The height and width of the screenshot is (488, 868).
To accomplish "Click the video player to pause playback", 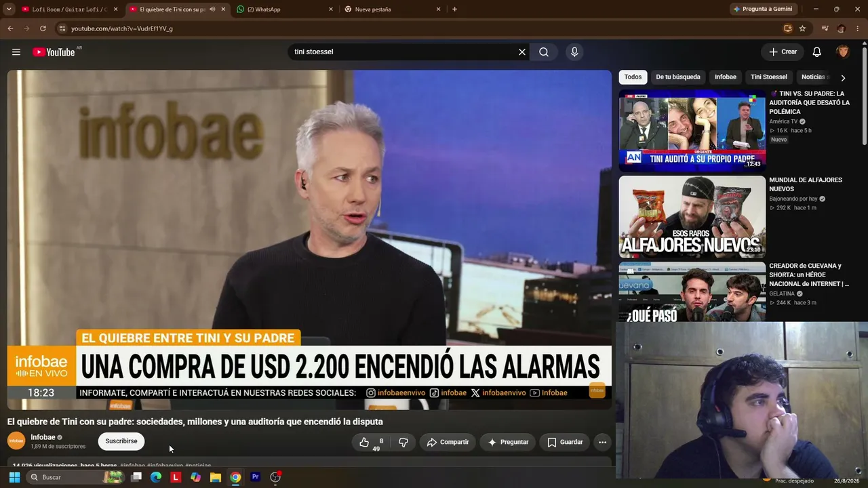I will [x=309, y=239].
